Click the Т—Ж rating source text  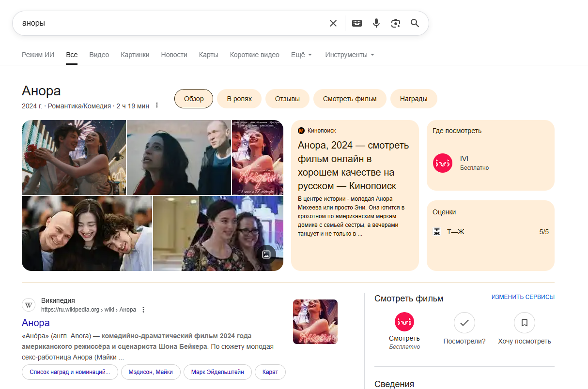[x=455, y=232]
